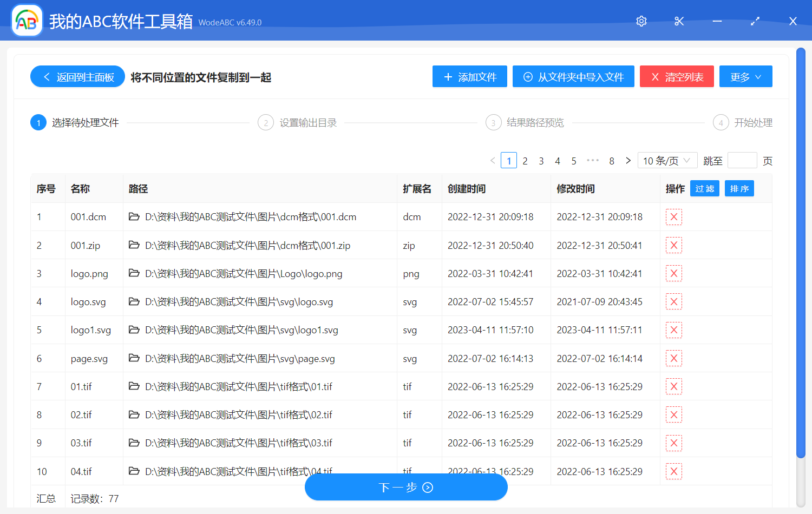Open the 更多 dropdown menu
Screen dimensions: 812x514
coord(745,76)
